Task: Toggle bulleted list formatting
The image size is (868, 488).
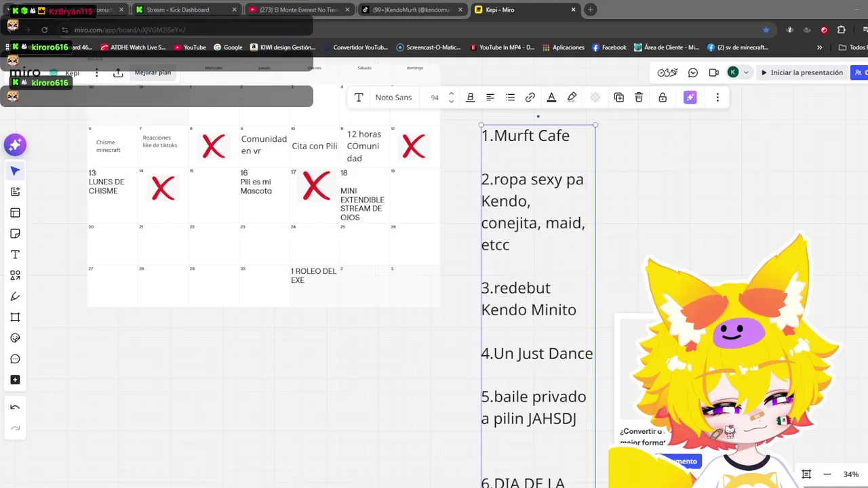Action: [x=510, y=98]
